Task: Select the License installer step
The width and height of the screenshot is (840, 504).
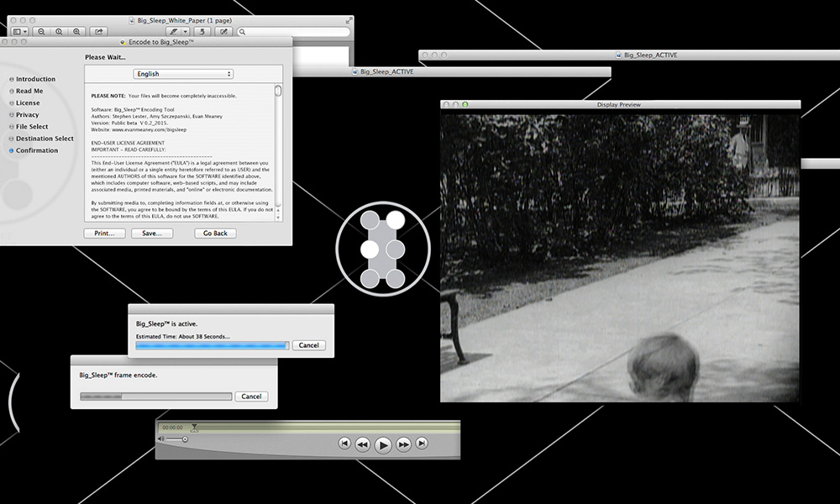Action: coord(24,102)
